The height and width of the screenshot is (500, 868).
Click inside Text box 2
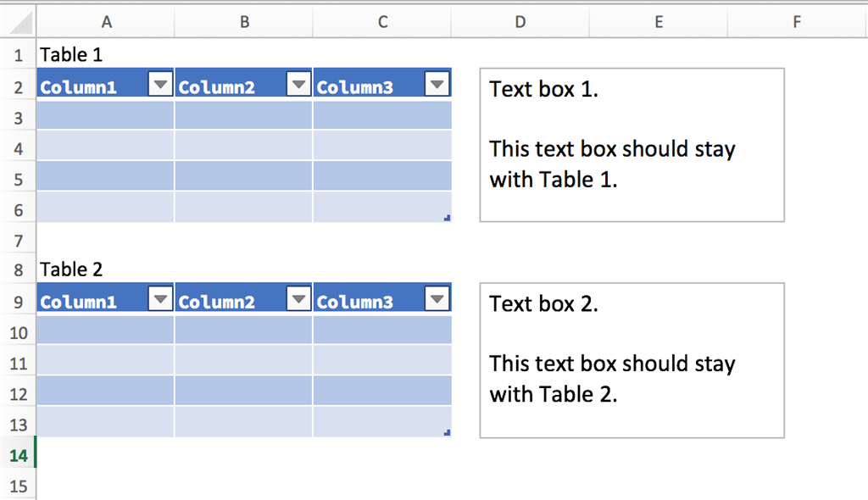coord(632,360)
